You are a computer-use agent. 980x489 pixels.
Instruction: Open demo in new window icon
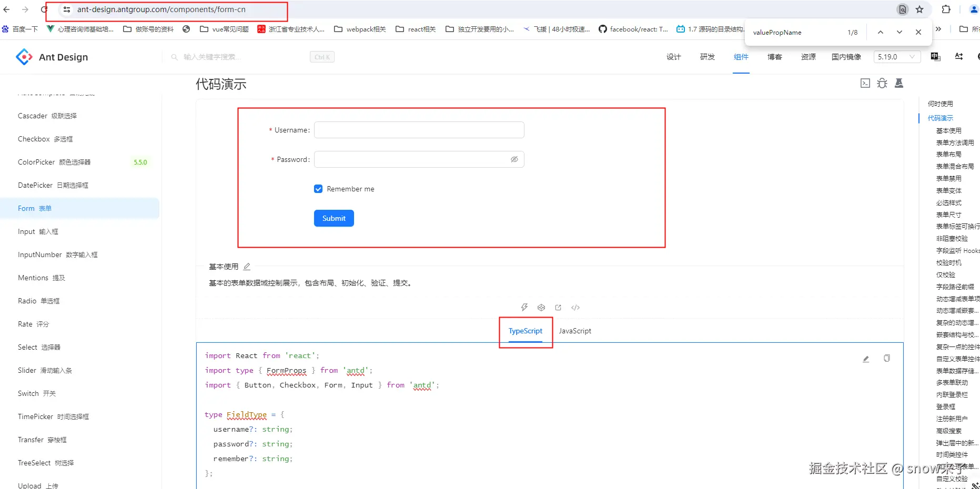point(558,308)
